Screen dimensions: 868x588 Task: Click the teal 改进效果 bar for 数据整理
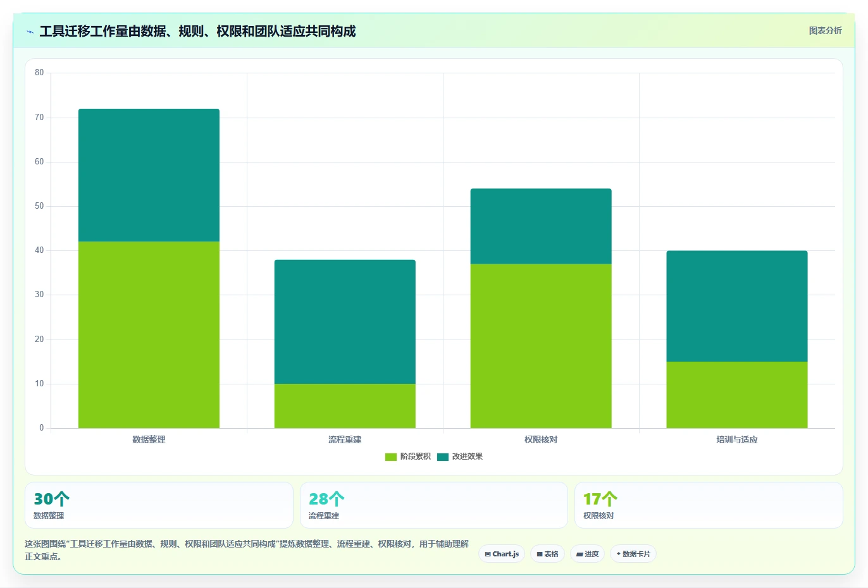tap(149, 175)
